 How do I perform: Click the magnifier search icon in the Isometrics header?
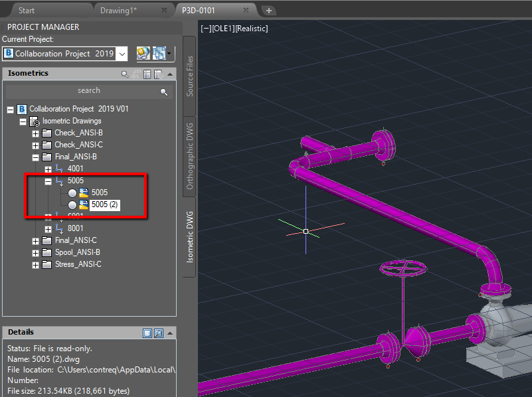pos(126,74)
